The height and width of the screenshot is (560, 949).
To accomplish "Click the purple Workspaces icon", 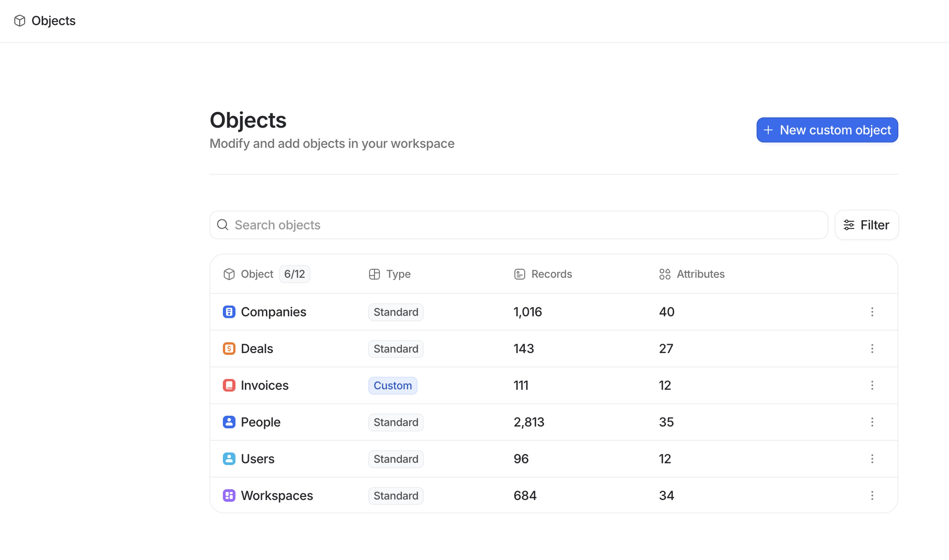I will pyautogui.click(x=229, y=495).
